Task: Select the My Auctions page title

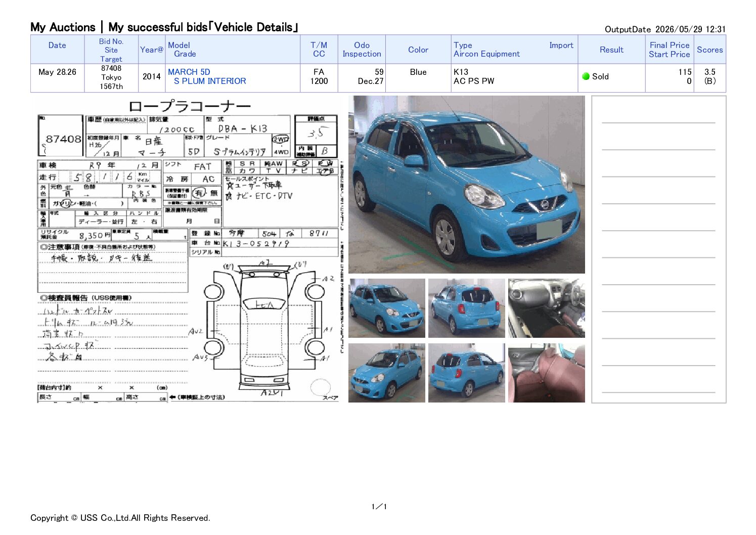Action: pos(164,27)
